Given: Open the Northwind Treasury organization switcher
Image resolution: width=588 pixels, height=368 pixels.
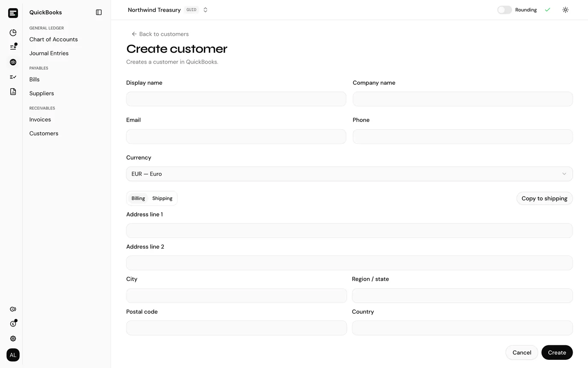Looking at the screenshot, I should (x=168, y=10).
